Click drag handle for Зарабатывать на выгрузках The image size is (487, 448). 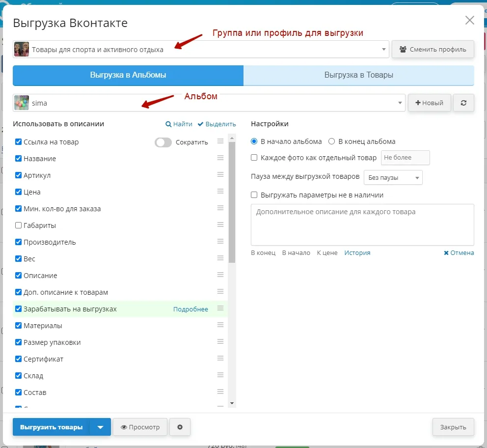pos(220,308)
